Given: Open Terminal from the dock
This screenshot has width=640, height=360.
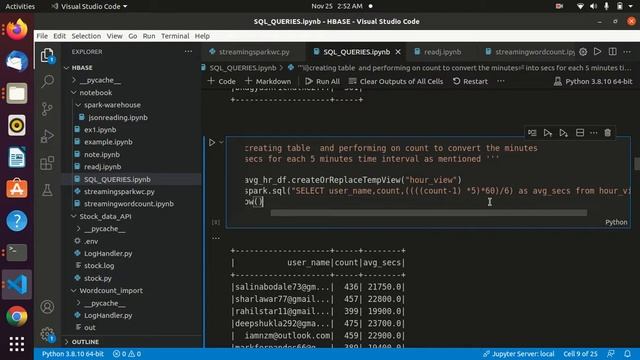Looking at the screenshot, I should click(17, 253).
